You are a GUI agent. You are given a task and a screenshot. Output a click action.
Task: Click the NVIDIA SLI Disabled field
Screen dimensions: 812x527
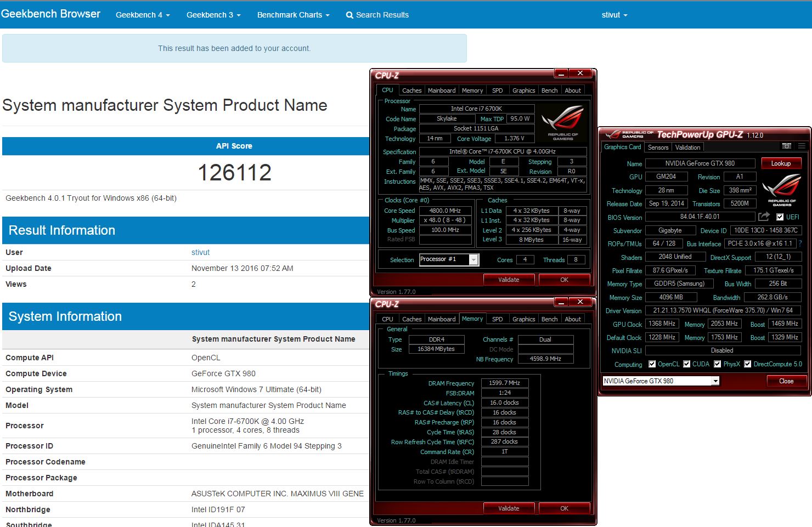pyautogui.click(x=723, y=350)
